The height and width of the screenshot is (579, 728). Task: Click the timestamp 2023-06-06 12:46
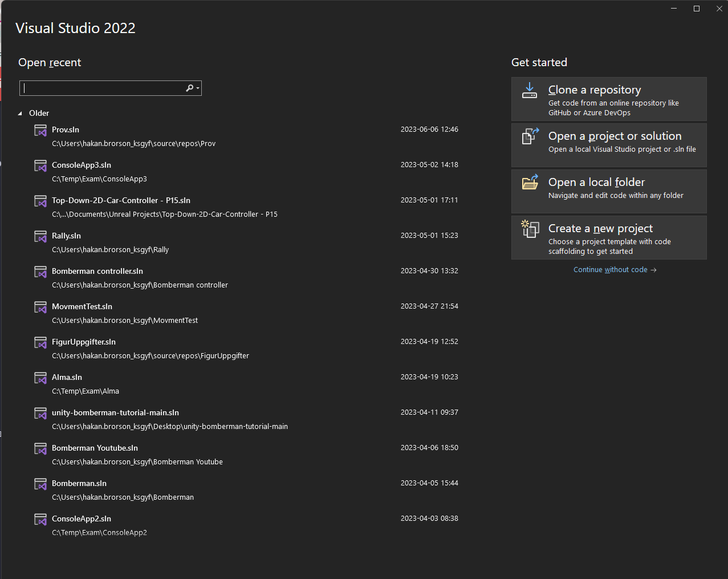click(429, 129)
